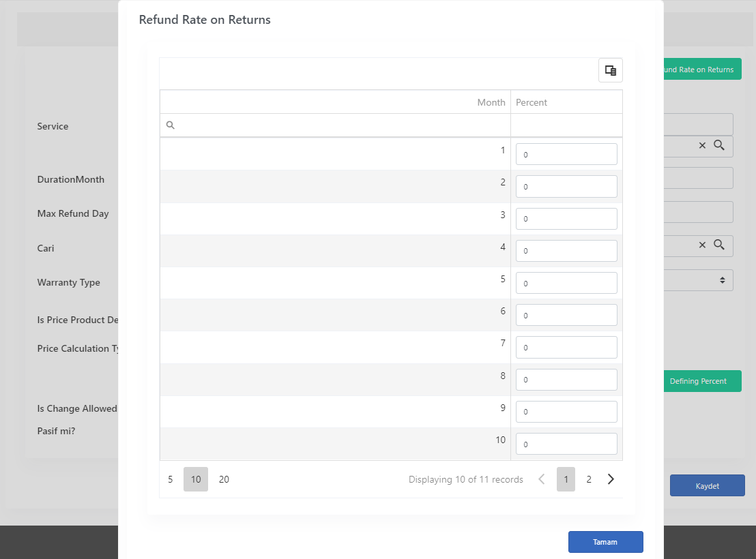
Task: Focus the Month column filter box
Action: click(335, 125)
